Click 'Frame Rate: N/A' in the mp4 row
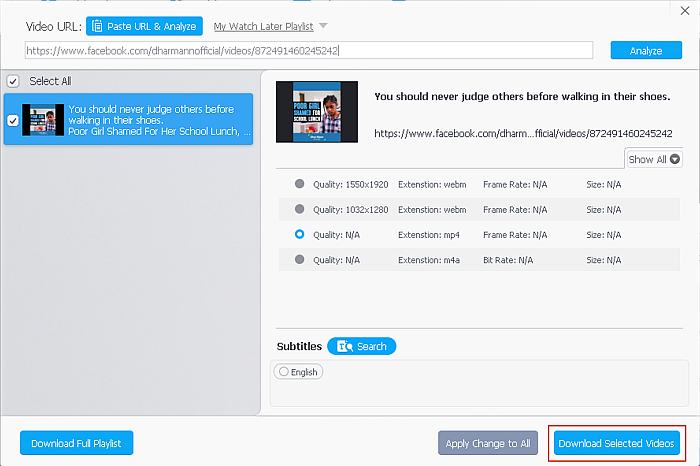Screen dimensions: 700x466 click(x=515, y=235)
